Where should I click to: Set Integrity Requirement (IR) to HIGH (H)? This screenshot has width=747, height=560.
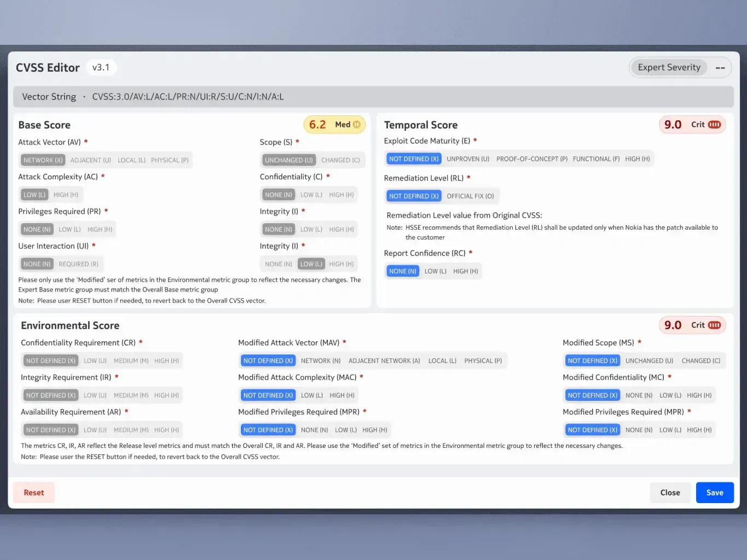(166, 395)
